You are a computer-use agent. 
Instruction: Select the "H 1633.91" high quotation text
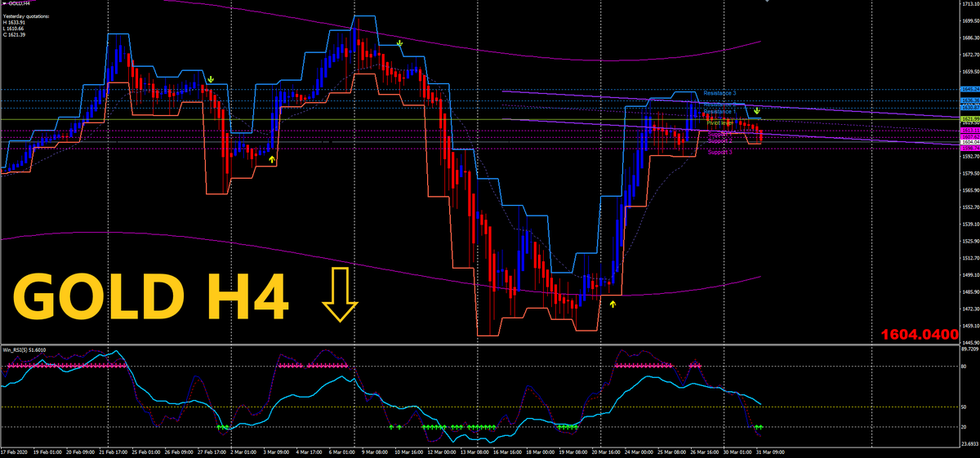coord(16,22)
